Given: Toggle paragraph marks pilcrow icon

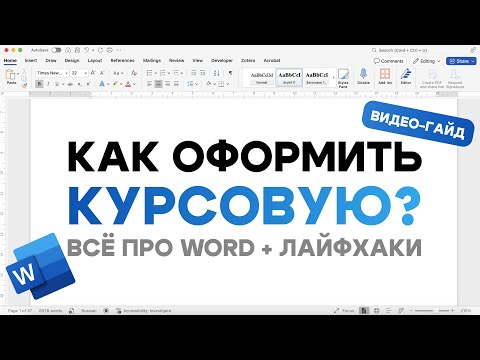Looking at the screenshot, I should [x=230, y=73].
